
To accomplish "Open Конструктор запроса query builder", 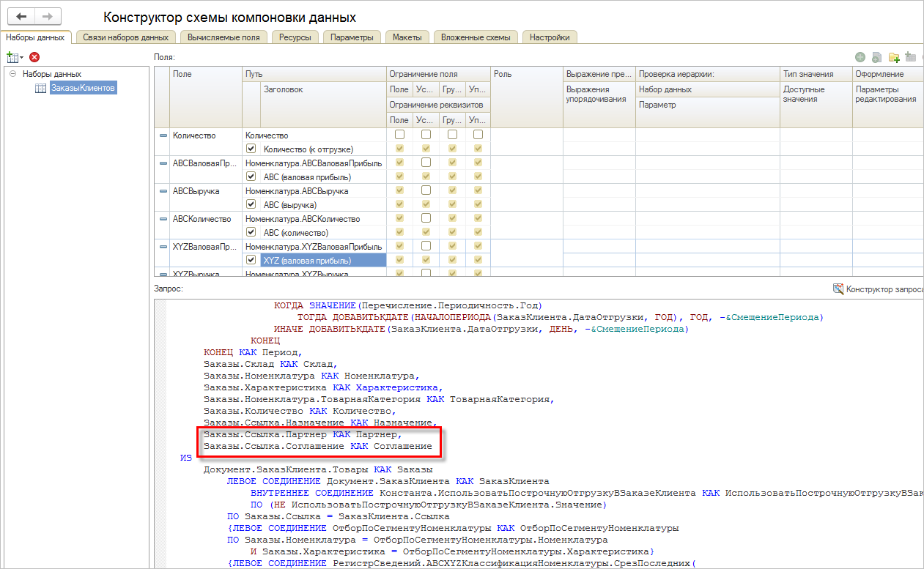I will (877, 289).
